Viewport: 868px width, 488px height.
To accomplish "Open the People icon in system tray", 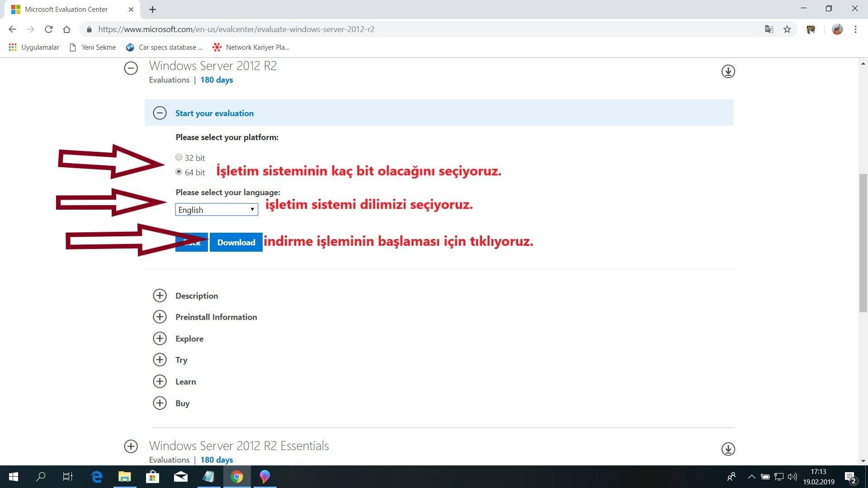I will (731, 477).
